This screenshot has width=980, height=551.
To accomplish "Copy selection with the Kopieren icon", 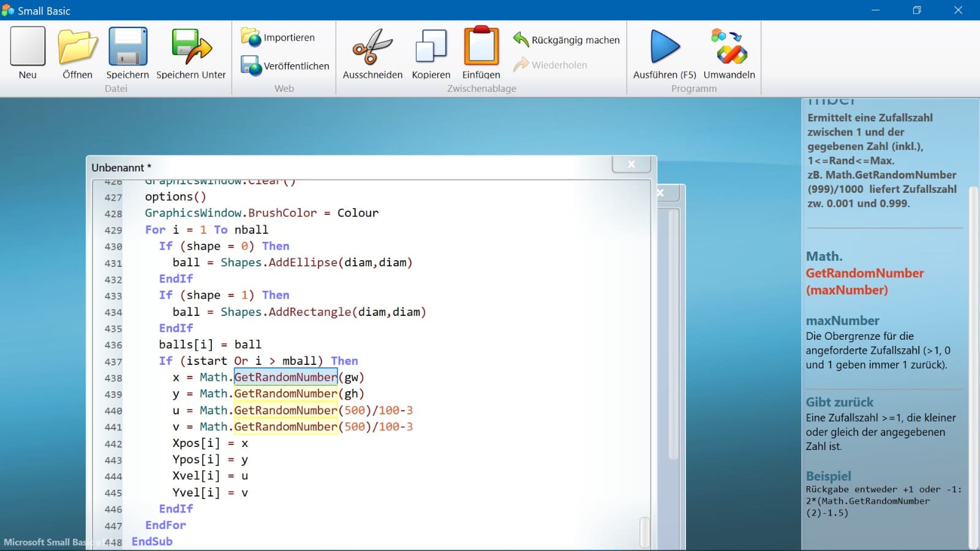I will 431,46.
